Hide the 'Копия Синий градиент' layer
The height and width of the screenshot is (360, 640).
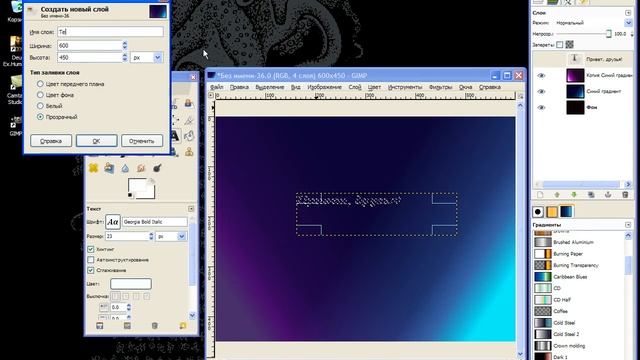point(541,76)
